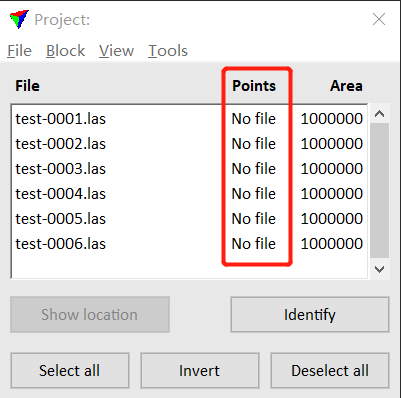Select test-0001.las in the block list
This screenshot has height=398, width=401.
pos(189,119)
